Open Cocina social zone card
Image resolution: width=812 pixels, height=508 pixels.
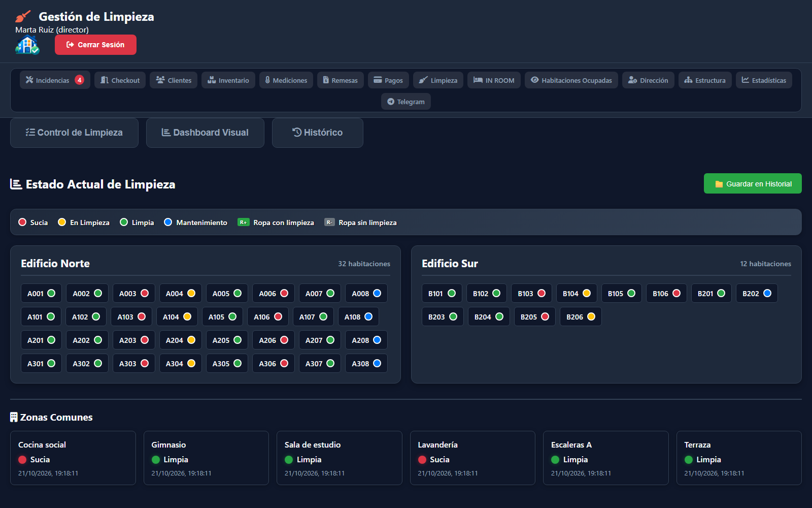click(x=73, y=458)
